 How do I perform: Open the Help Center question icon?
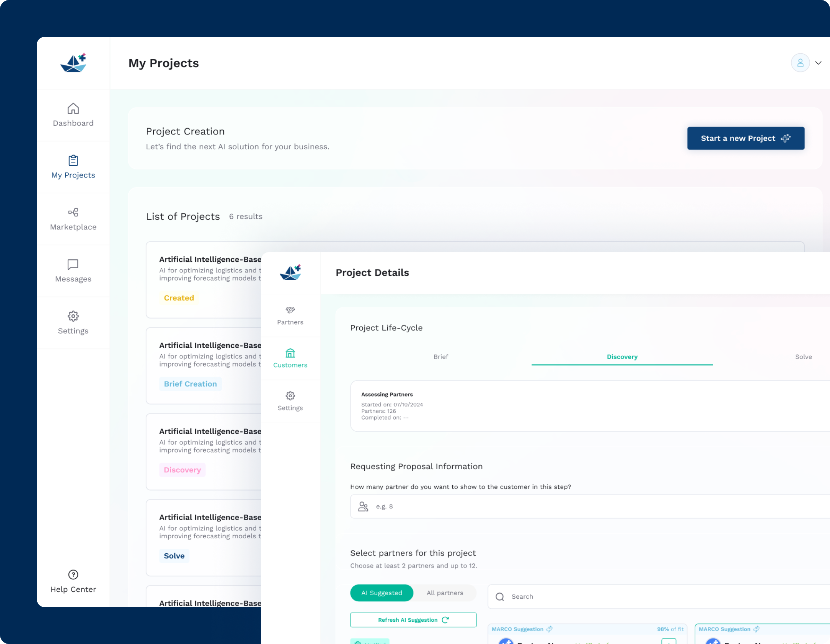[x=73, y=575]
